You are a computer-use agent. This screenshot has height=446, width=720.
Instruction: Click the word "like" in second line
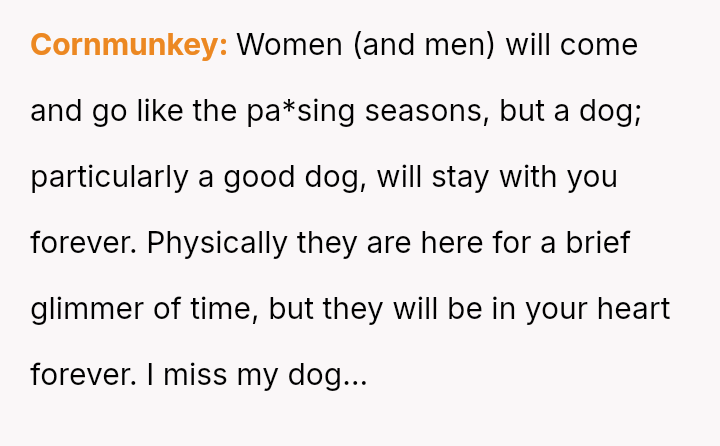[x=160, y=111]
